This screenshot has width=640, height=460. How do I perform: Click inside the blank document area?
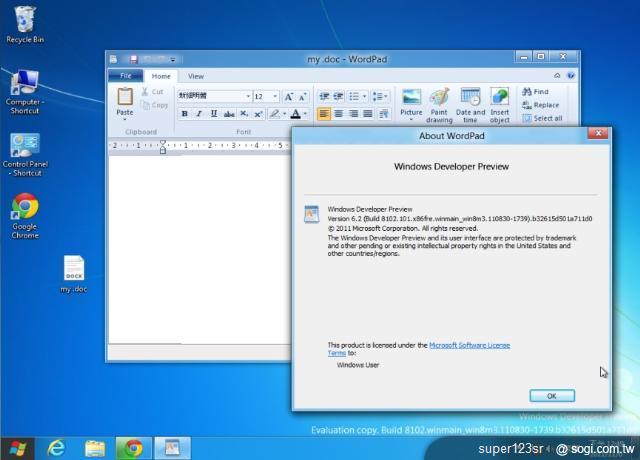199,249
